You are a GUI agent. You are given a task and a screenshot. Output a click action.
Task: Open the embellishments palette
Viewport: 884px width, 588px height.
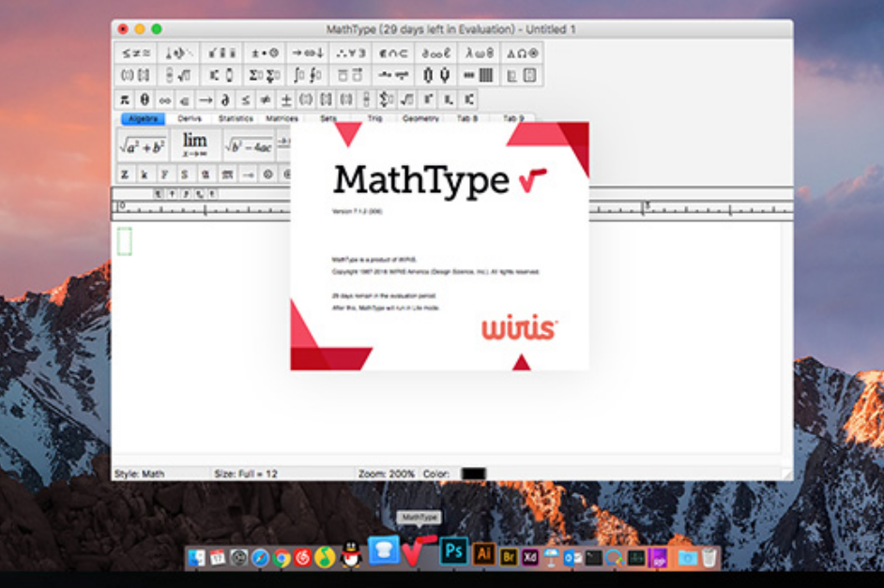[x=221, y=53]
